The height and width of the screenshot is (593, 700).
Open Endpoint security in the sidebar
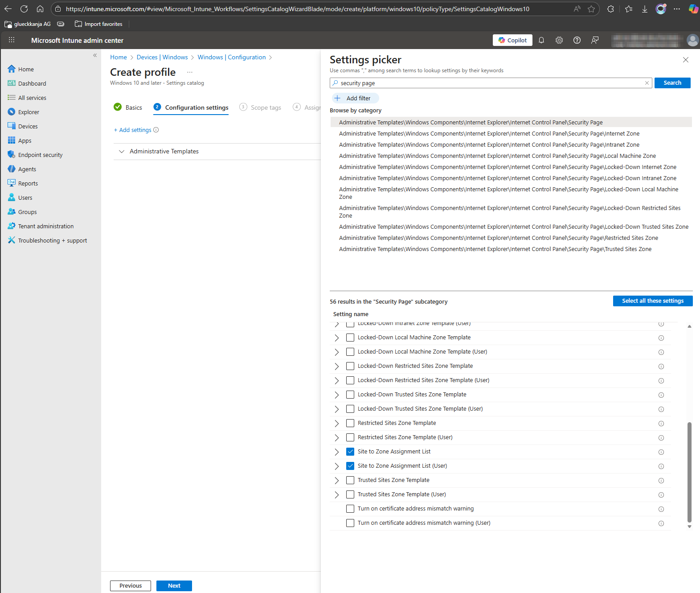pyautogui.click(x=40, y=155)
